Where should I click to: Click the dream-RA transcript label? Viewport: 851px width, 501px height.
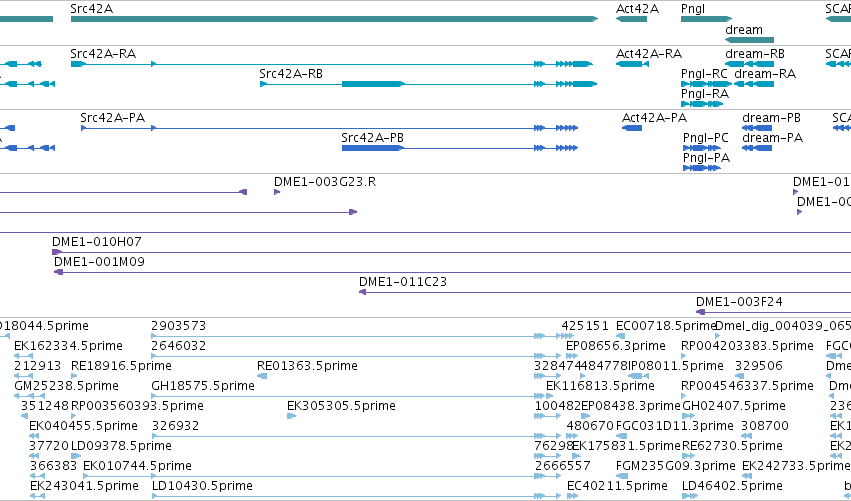click(x=765, y=74)
